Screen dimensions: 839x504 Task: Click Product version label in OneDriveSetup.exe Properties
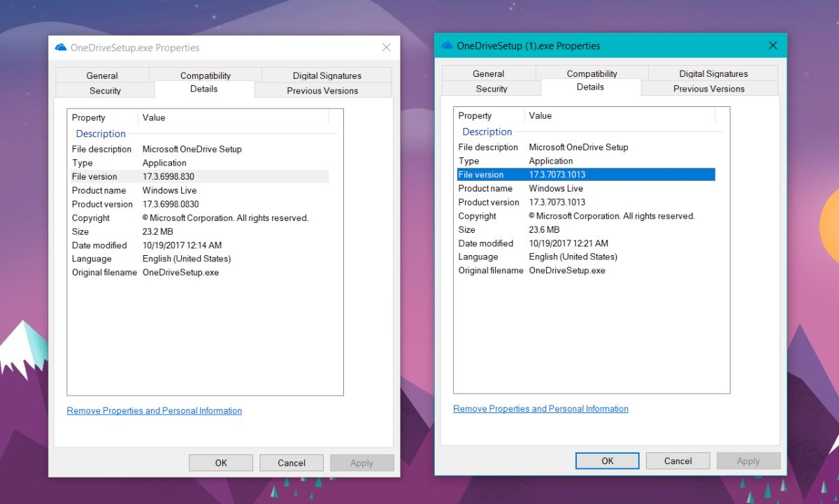(102, 204)
